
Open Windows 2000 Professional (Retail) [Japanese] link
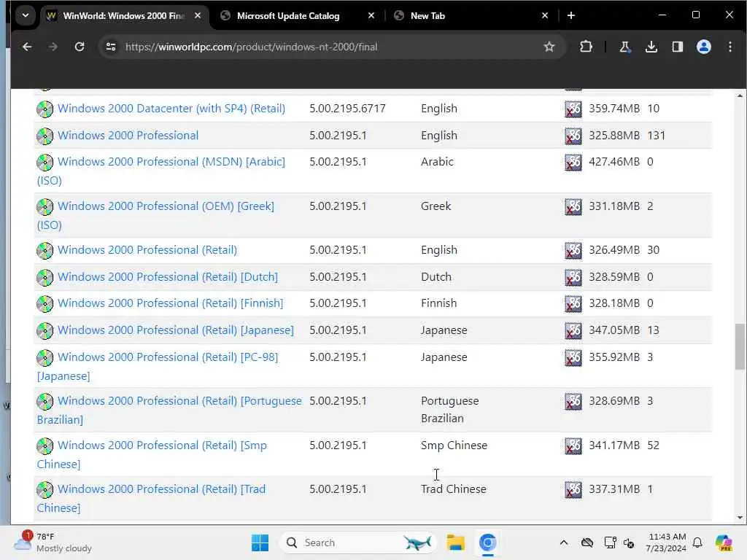click(175, 330)
